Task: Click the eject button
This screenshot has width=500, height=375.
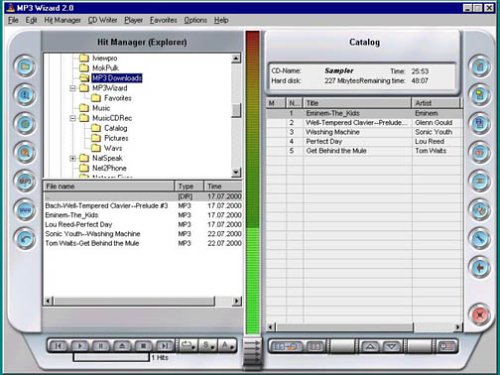Action: (x=122, y=346)
